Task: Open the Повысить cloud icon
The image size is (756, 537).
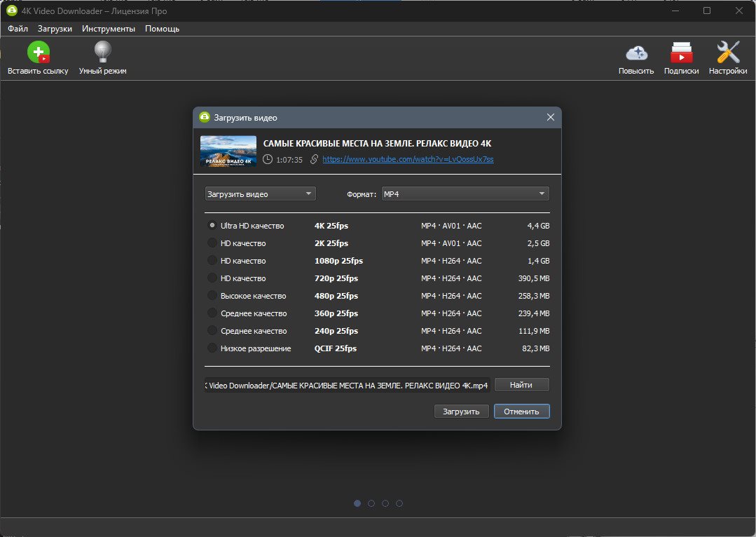Action: 636,53
